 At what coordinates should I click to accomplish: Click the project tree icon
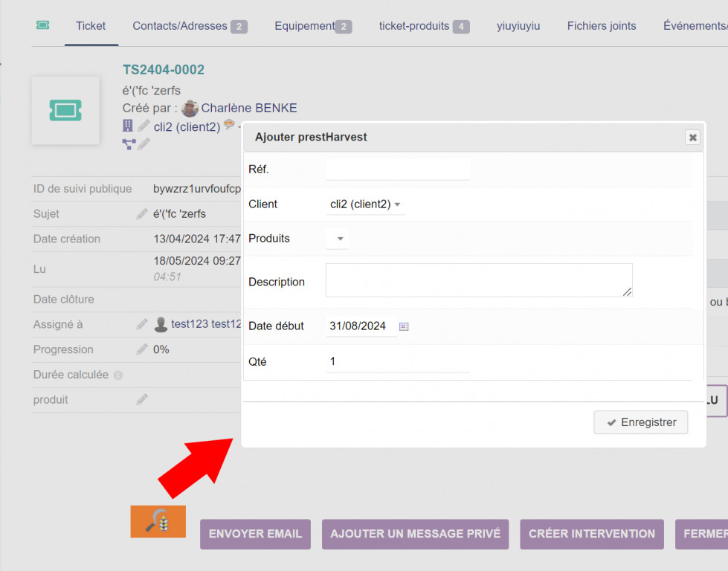click(129, 144)
